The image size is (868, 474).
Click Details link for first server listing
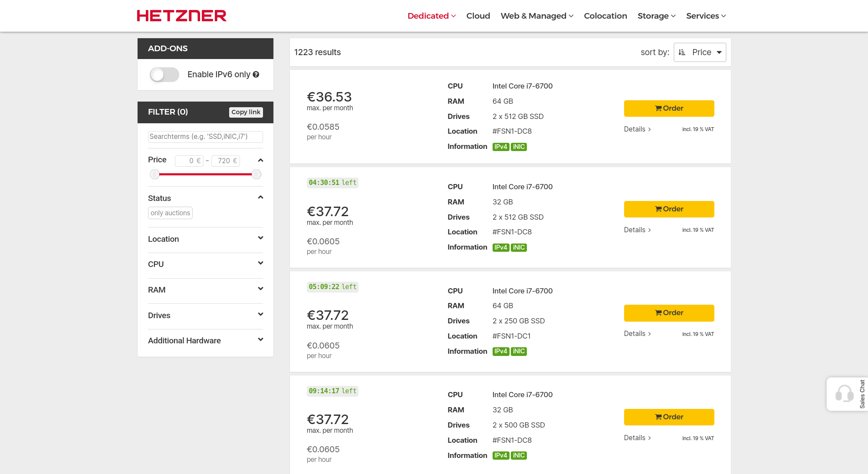[636, 128]
